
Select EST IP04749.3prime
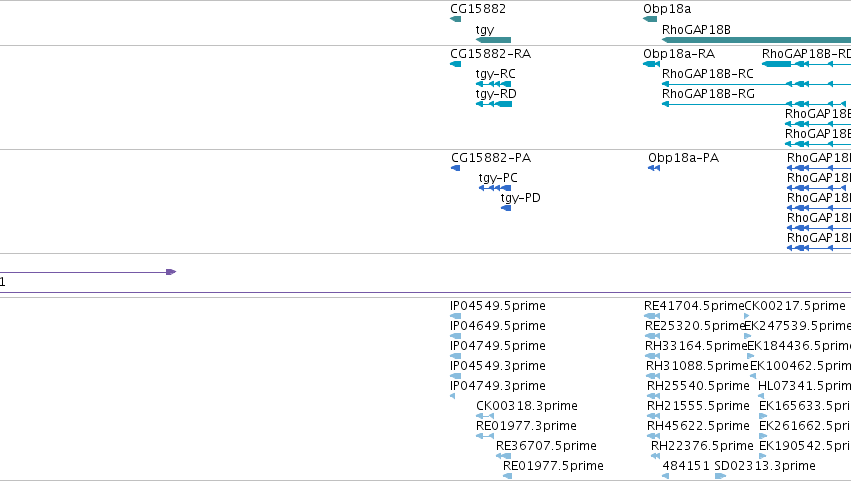coord(498,386)
